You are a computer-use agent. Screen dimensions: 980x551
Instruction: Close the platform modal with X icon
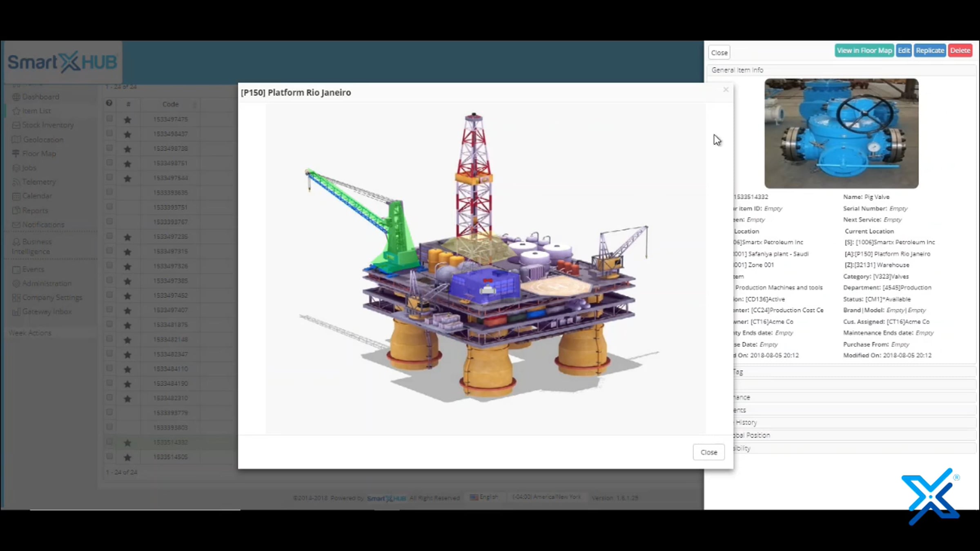(726, 90)
